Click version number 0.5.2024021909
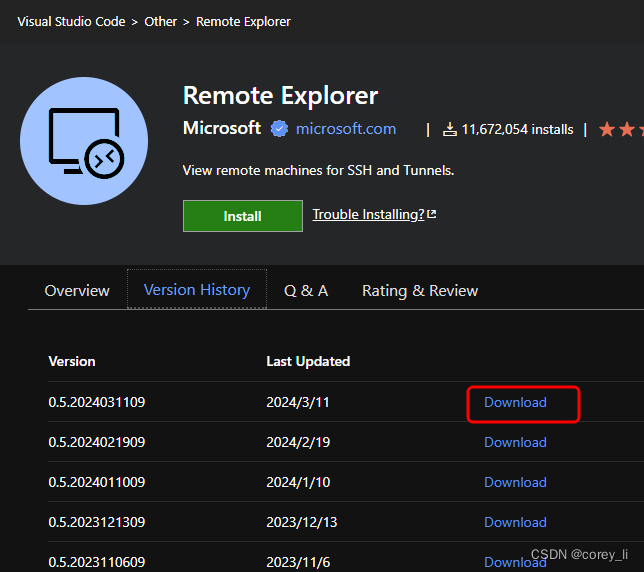Screen dimensions: 644x572 (x=97, y=442)
